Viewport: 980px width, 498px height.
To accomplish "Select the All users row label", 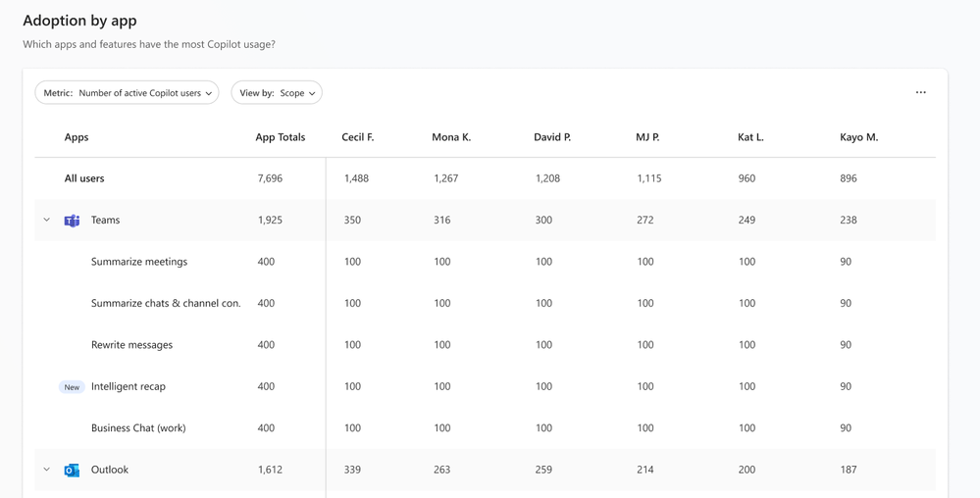I will pyautogui.click(x=84, y=178).
